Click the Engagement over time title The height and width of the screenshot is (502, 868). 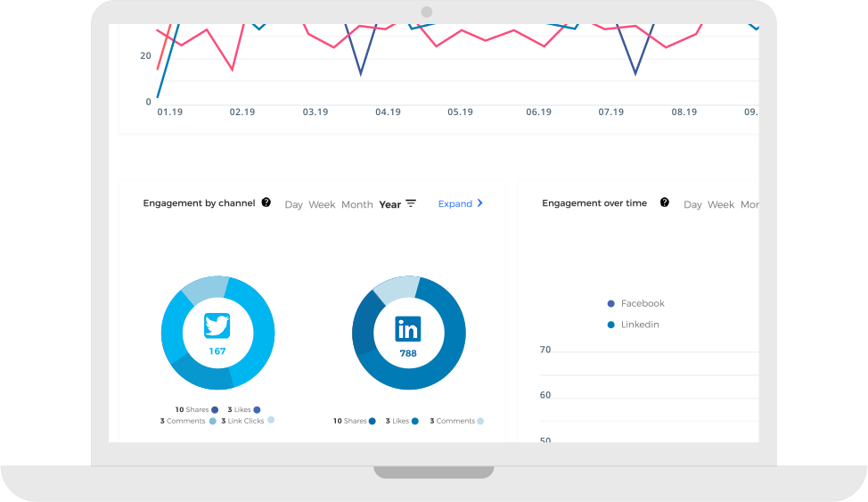point(594,202)
